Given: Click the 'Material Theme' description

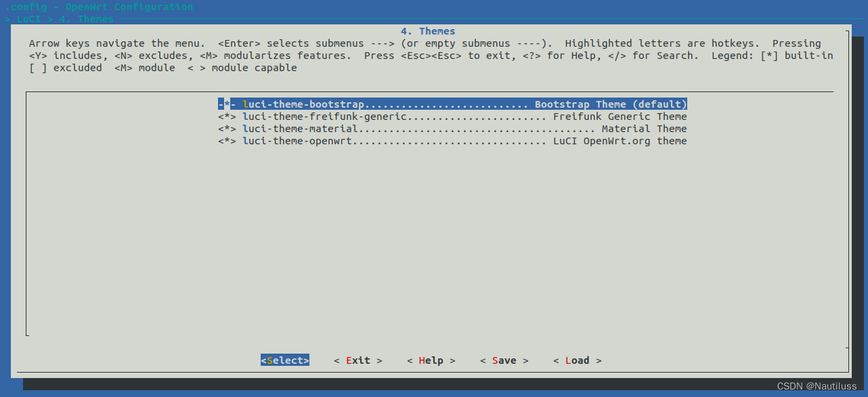Looking at the screenshot, I should point(644,129).
